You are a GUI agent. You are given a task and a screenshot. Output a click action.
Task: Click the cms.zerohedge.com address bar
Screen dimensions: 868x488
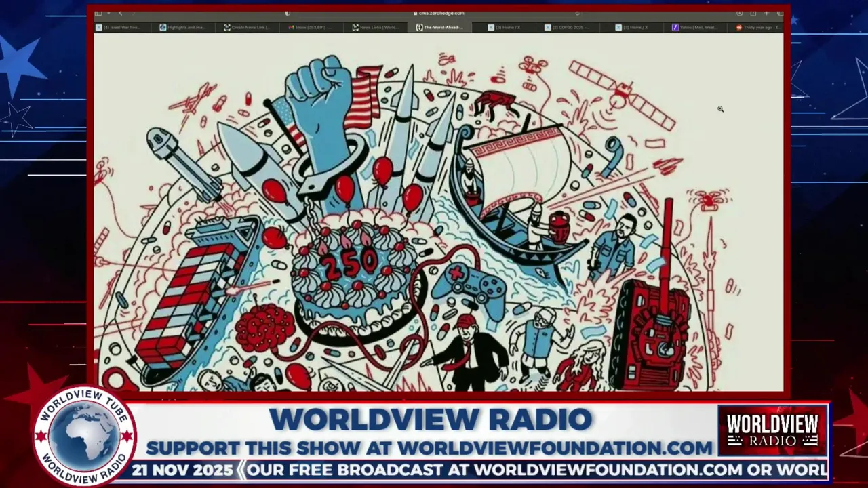point(439,13)
